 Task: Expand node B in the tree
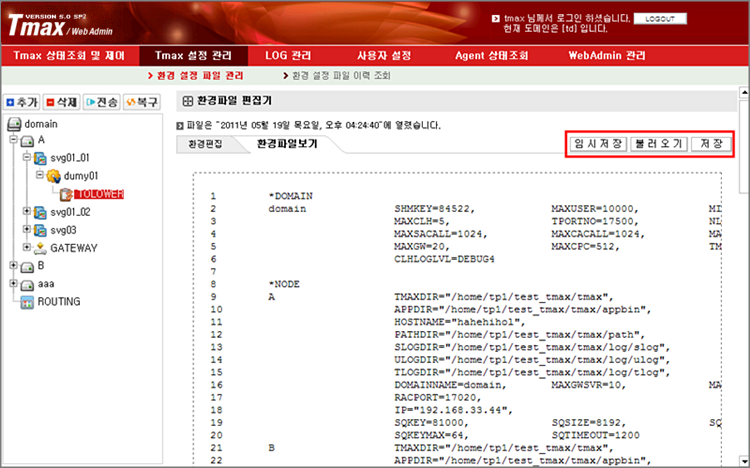14,265
